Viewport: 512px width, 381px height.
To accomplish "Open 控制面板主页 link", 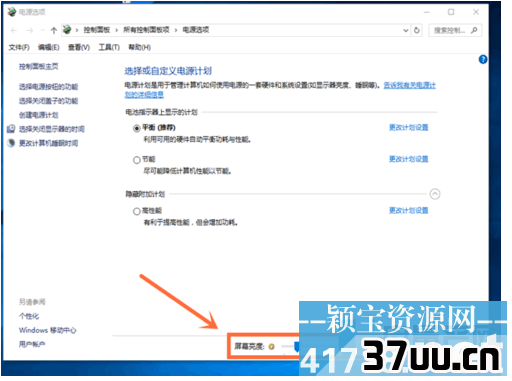I will click(38, 67).
